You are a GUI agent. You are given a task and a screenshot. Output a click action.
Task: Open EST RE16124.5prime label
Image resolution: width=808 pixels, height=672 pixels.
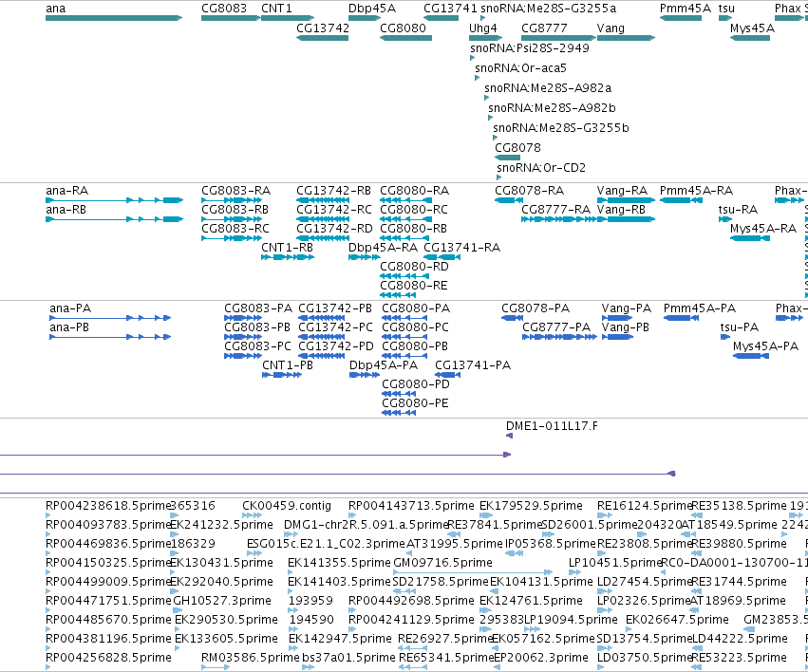tap(645, 506)
